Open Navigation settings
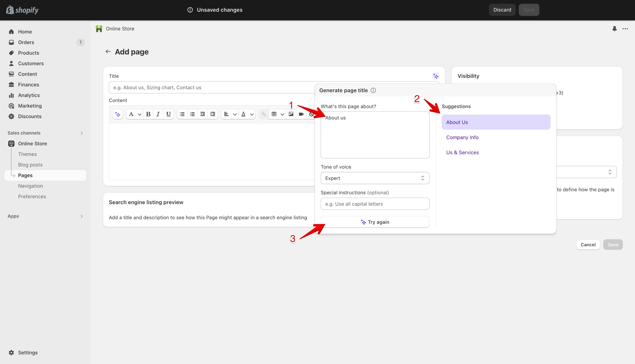 [30, 186]
